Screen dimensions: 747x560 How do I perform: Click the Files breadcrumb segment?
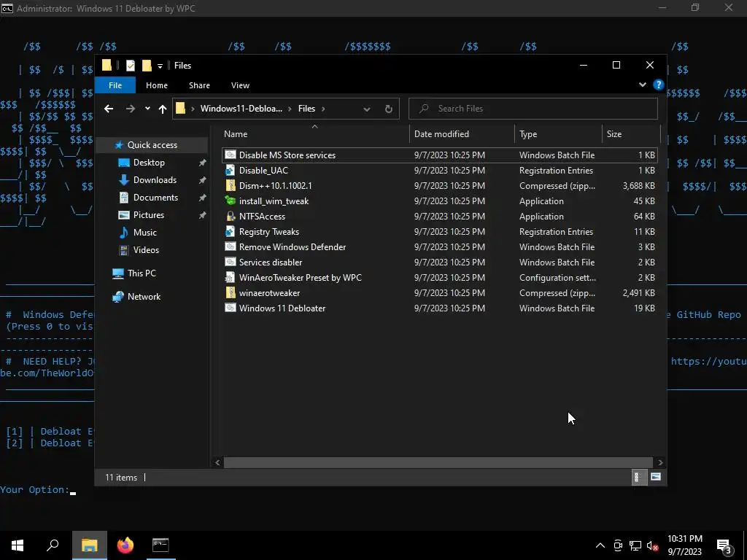(x=306, y=109)
